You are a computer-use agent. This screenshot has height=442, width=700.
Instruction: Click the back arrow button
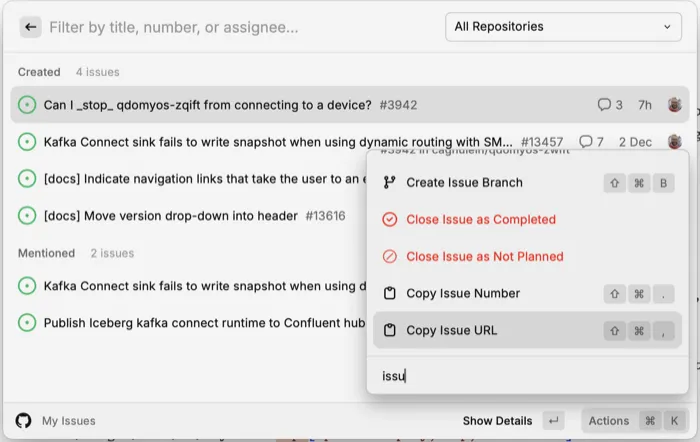click(x=31, y=27)
